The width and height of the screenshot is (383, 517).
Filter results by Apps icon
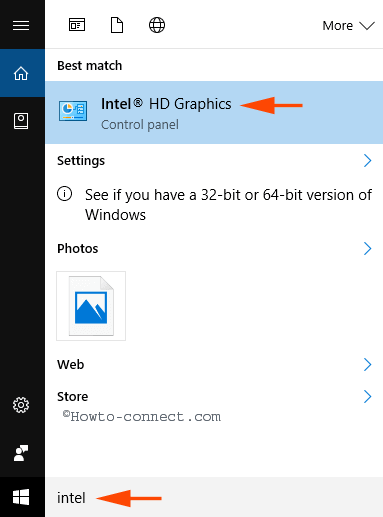[77, 25]
